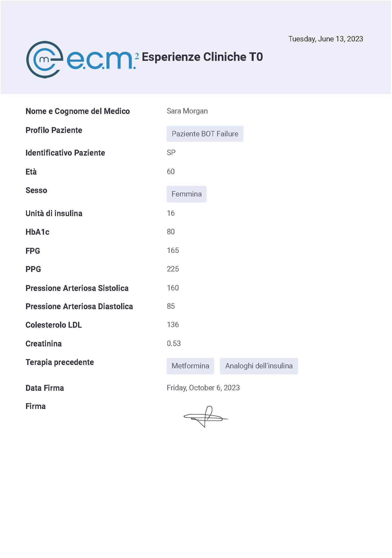
Task: Click the Esperienze Cliniche T0 title
Action: (202, 57)
